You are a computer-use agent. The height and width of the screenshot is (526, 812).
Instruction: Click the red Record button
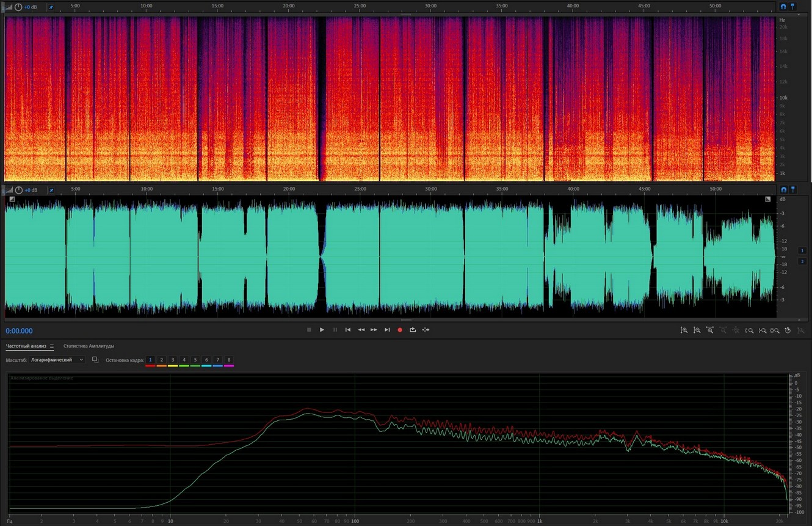(400, 330)
